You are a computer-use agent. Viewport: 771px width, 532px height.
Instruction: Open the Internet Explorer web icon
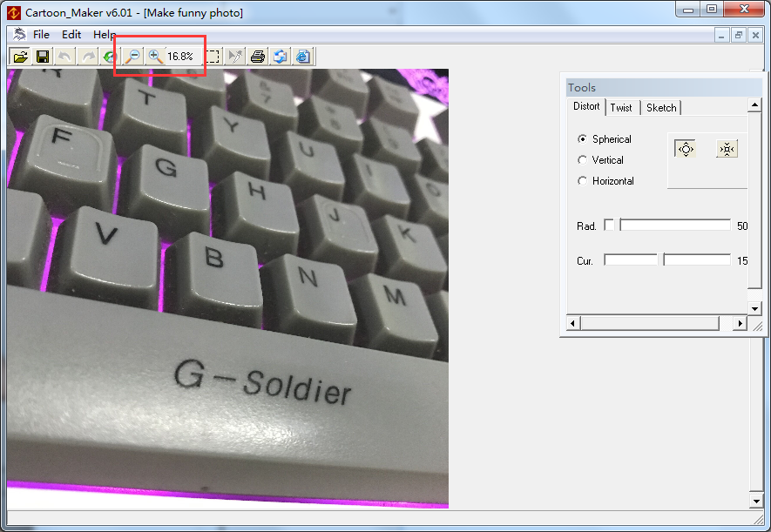303,57
